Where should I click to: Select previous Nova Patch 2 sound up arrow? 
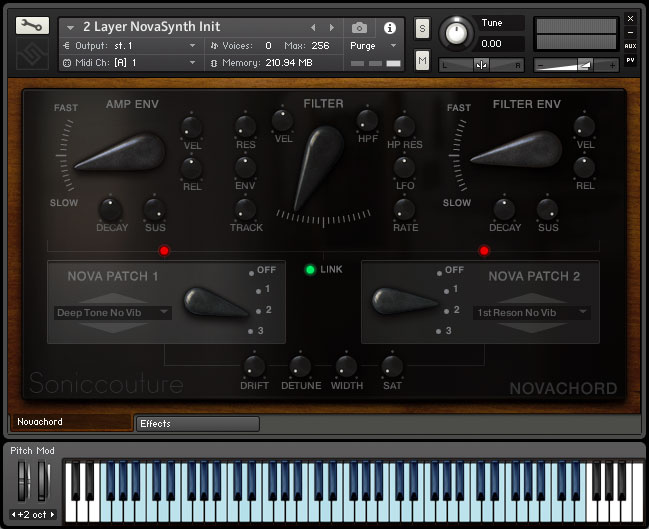click(532, 298)
